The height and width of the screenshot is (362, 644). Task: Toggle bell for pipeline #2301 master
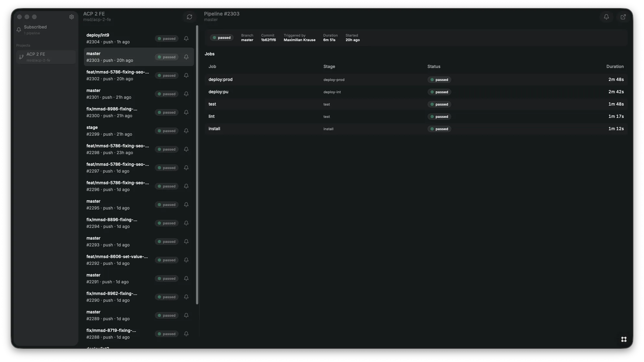pyautogui.click(x=186, y=94)
